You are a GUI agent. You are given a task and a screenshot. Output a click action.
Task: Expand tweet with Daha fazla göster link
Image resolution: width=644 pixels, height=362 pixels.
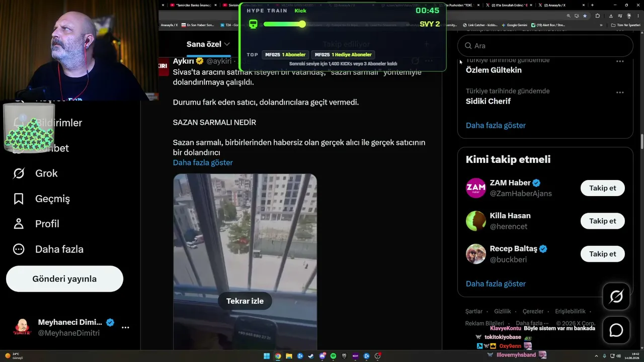[x=203, y=162]
